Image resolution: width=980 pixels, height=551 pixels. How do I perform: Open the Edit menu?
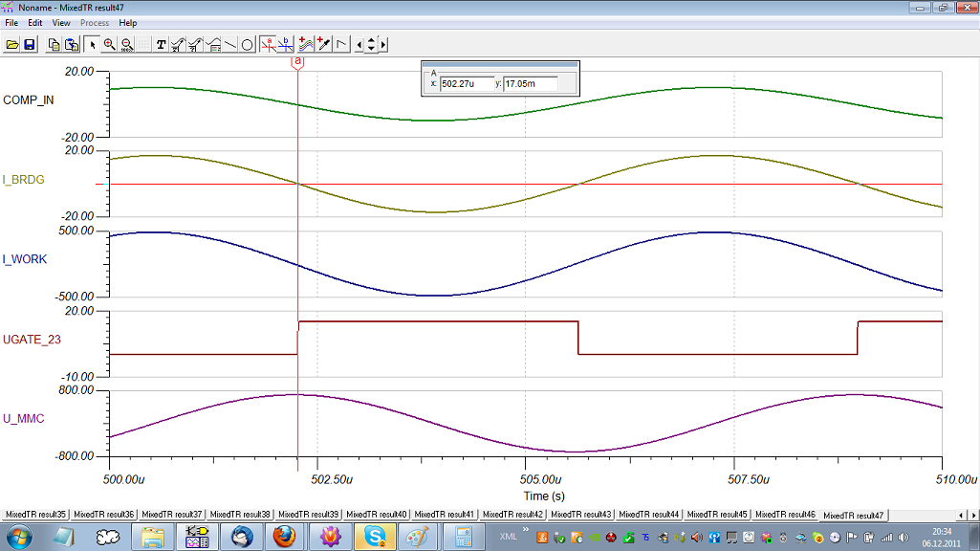click(35, 23)
